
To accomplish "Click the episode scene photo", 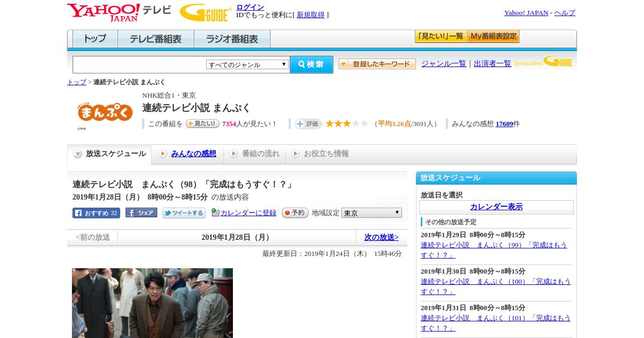I will pos(152,303).
